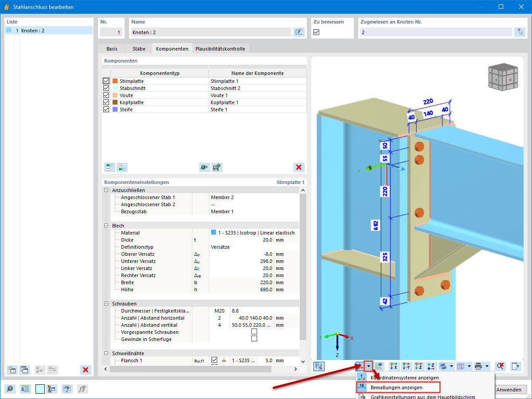Set view along negative Z axis
Image resolution: width=532 pixels, height=399 pixels.
click(432, 366)
